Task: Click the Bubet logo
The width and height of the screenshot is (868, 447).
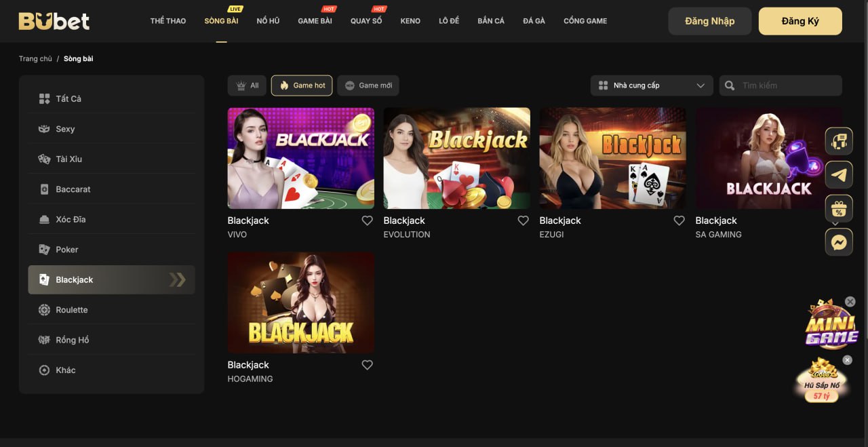Action: [x=54, y=21]
